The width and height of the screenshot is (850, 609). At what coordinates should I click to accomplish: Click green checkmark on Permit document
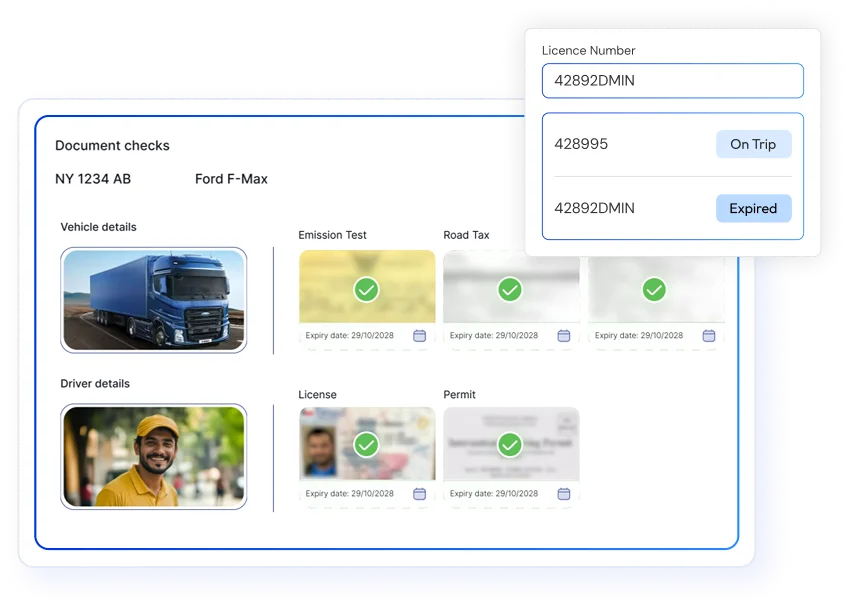pos(511,444)
